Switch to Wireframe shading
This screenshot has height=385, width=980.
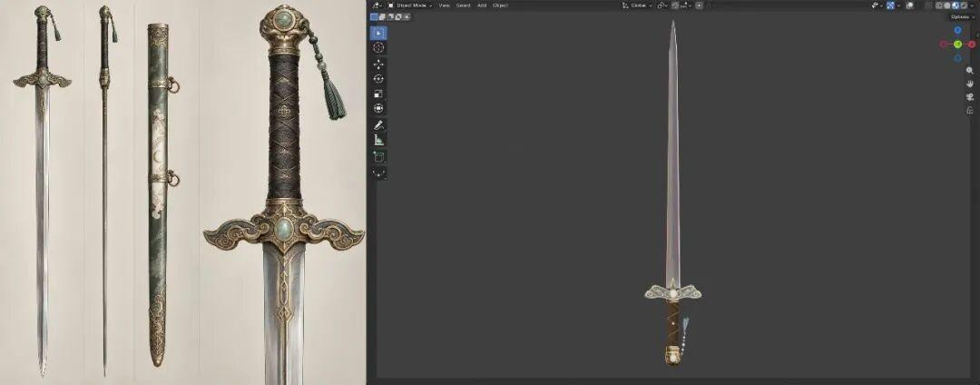pyautogui.click(x=939, y=5)
